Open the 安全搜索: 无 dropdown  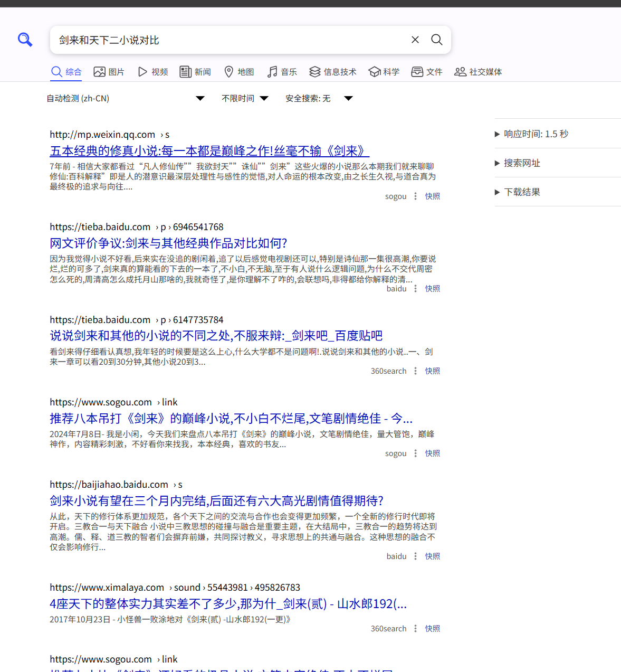point(319,98)
